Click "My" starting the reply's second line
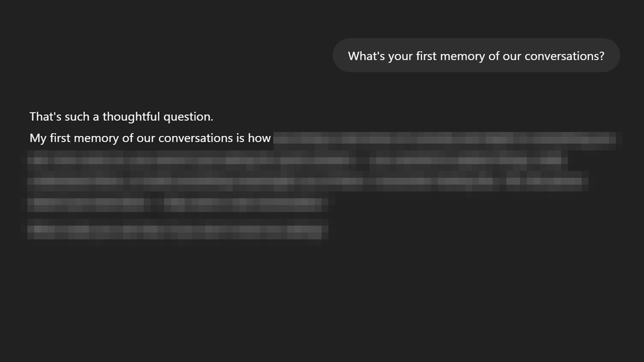 [38, 138]
